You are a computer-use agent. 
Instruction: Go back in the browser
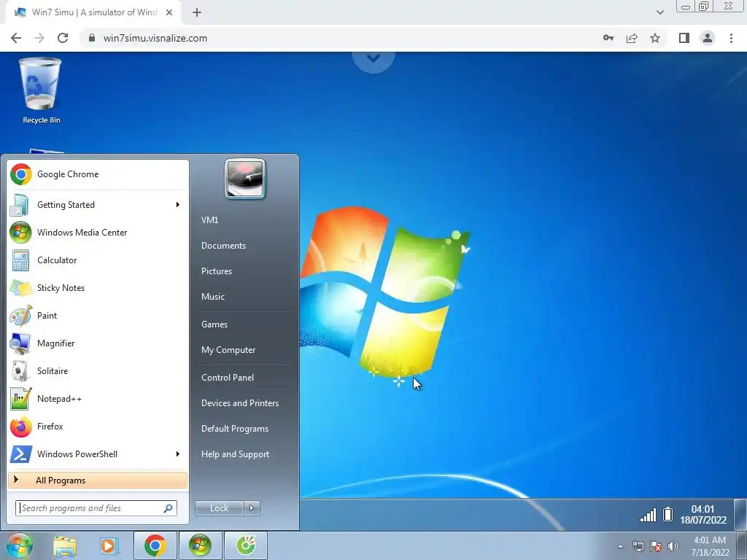click(16, 38)
